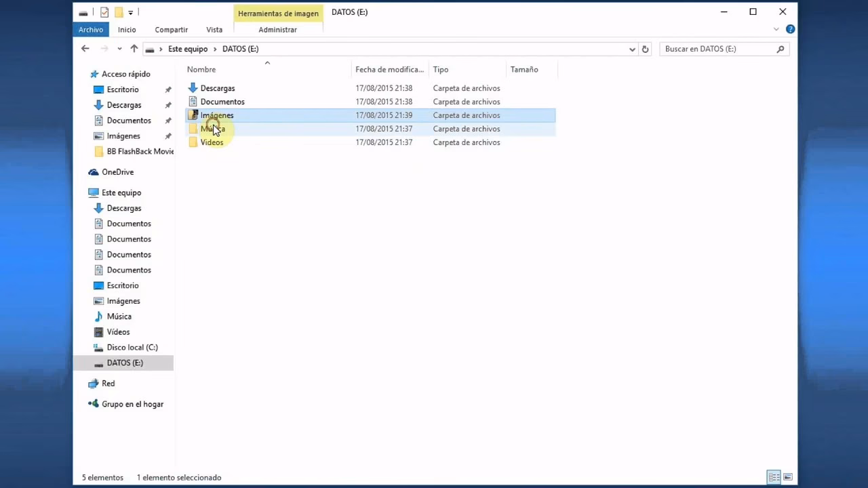This screenshot has width=868, height=488.
Task: Switch to details view in status bar
Action: tap(774, 477)
